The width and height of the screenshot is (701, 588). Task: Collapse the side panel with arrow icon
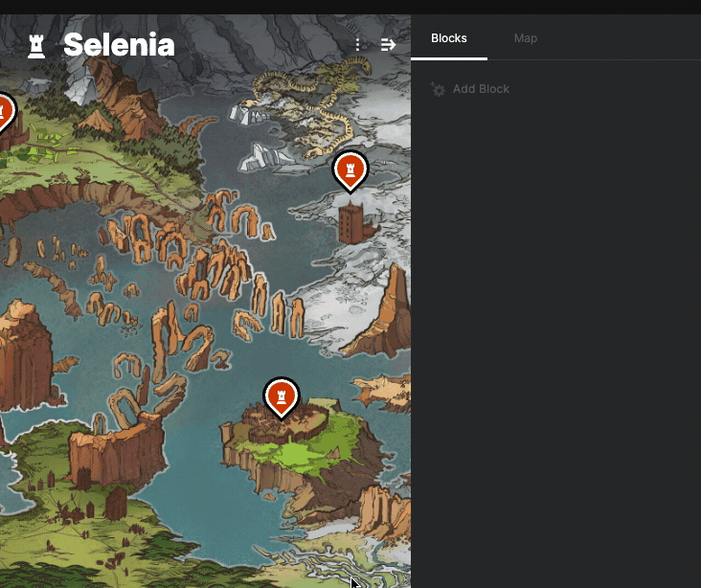coord(388,44)
